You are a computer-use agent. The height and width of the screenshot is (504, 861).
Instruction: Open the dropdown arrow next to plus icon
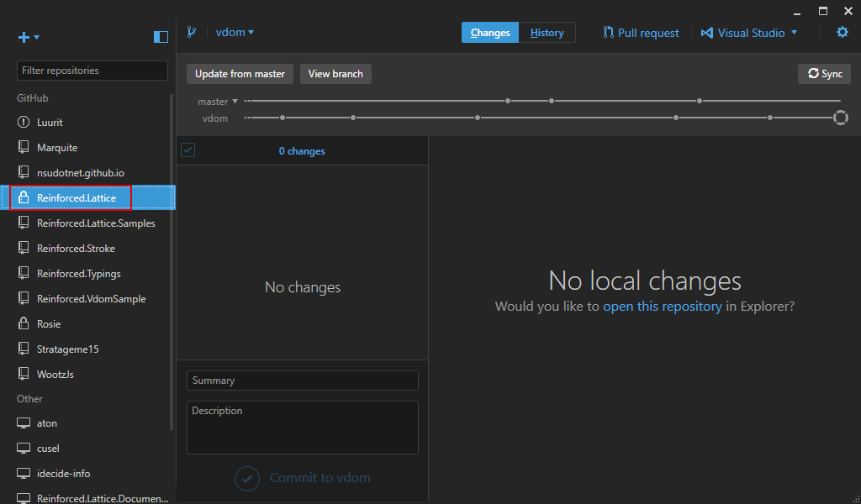(37, 37)
